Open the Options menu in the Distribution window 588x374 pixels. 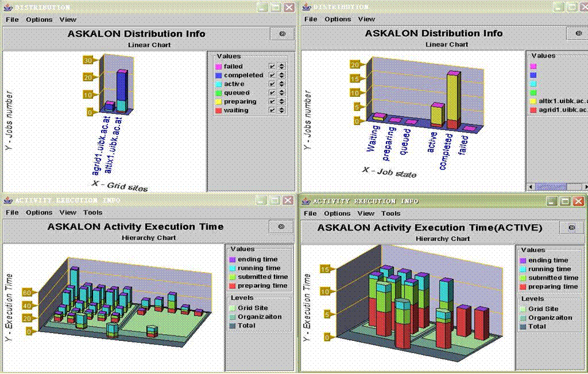point(39,19)
